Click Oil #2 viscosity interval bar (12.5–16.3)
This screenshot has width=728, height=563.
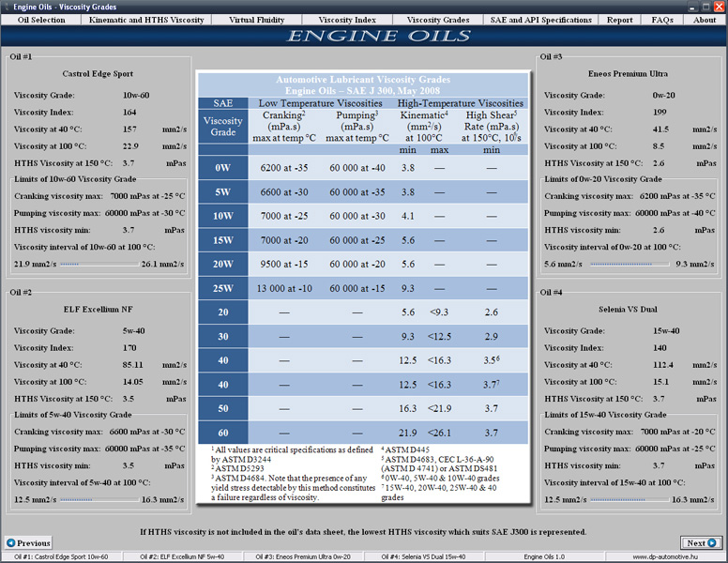tap(99, 499)
